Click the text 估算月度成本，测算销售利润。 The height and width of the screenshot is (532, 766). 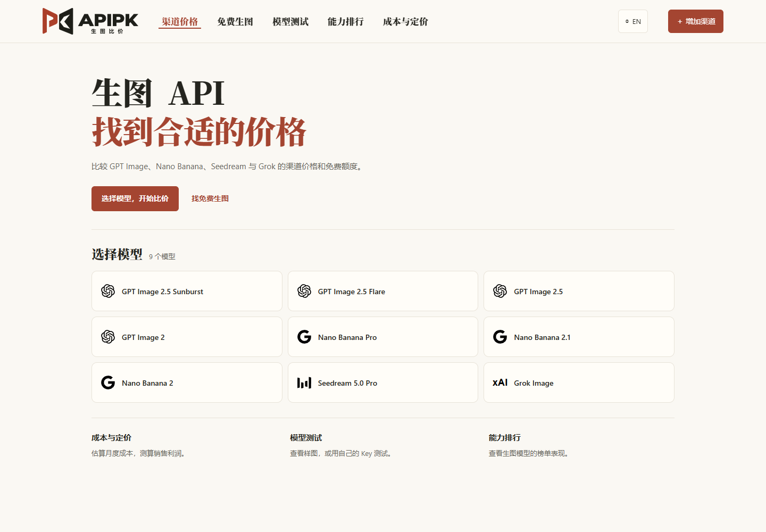(139, 454)
